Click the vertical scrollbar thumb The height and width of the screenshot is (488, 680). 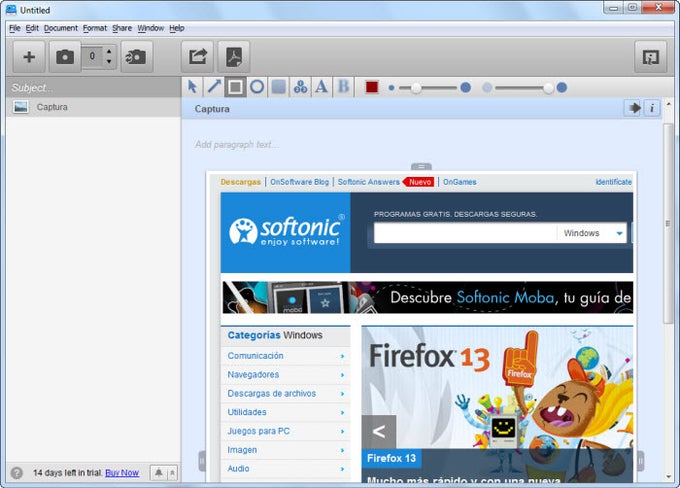[668, 223]
